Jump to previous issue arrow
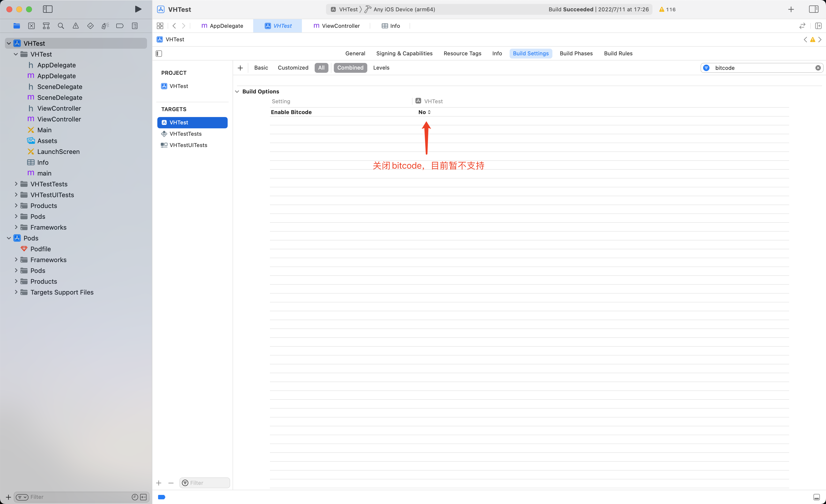826x504 pixels. (x=805, y=40)
